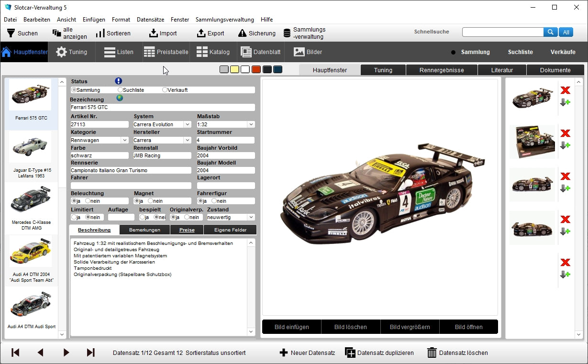Viewport: 588px width, 364px height.
Task: Mark Limitiert as ja
Action: click(74, 217)
